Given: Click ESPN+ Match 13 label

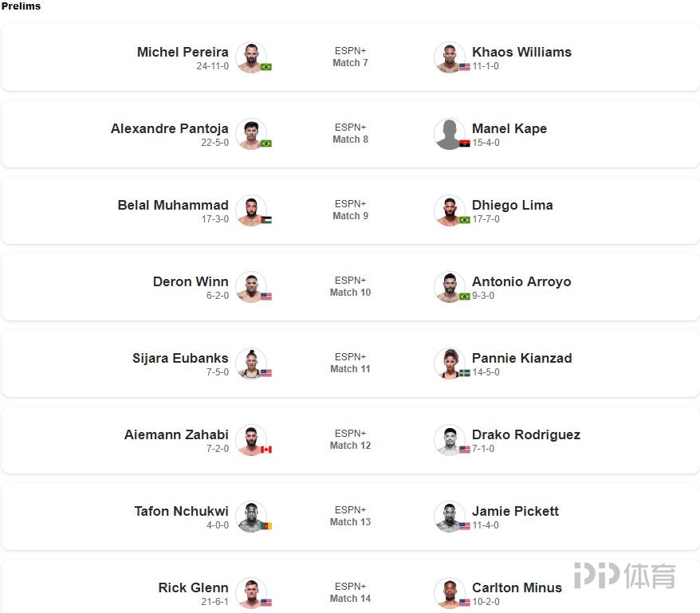Looking at the screenshot, I should (x=351, y=516).
